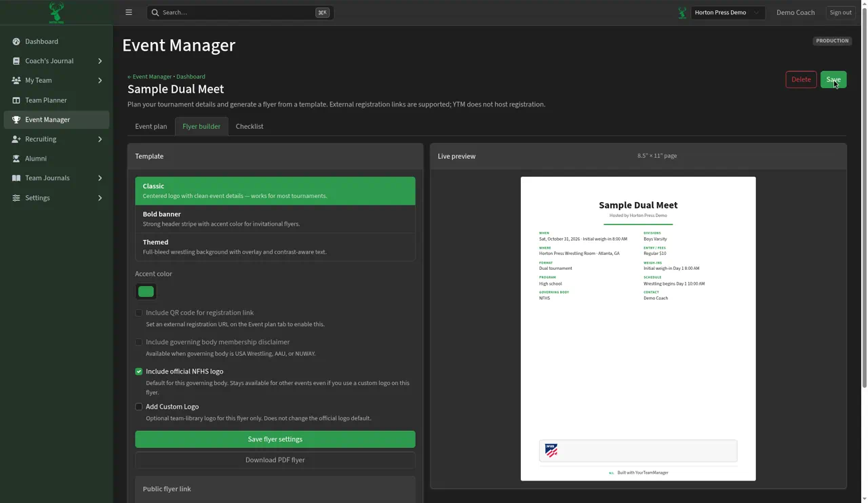Screen dimensions: 868x503
Task: Focus the Search input field
Action: 240,12
